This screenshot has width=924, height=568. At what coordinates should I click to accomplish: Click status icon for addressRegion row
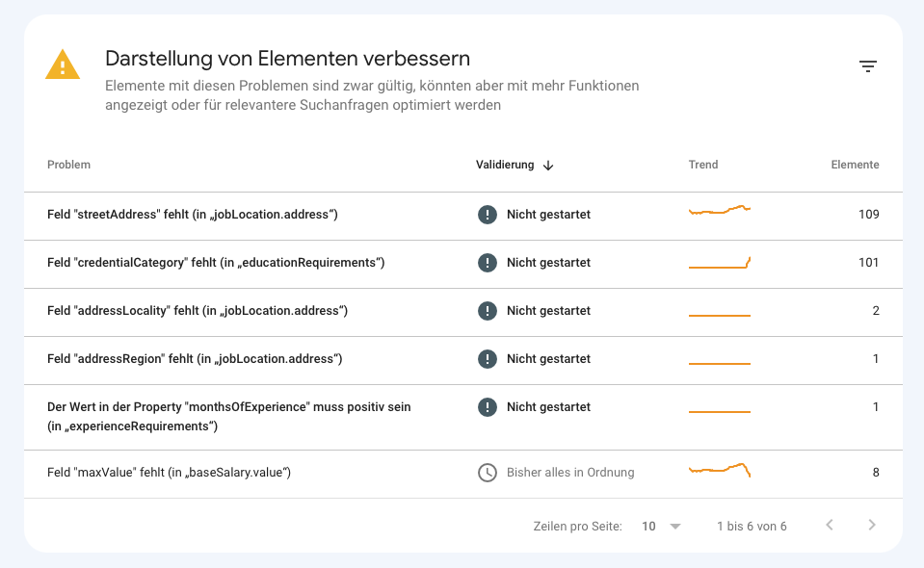488,359
